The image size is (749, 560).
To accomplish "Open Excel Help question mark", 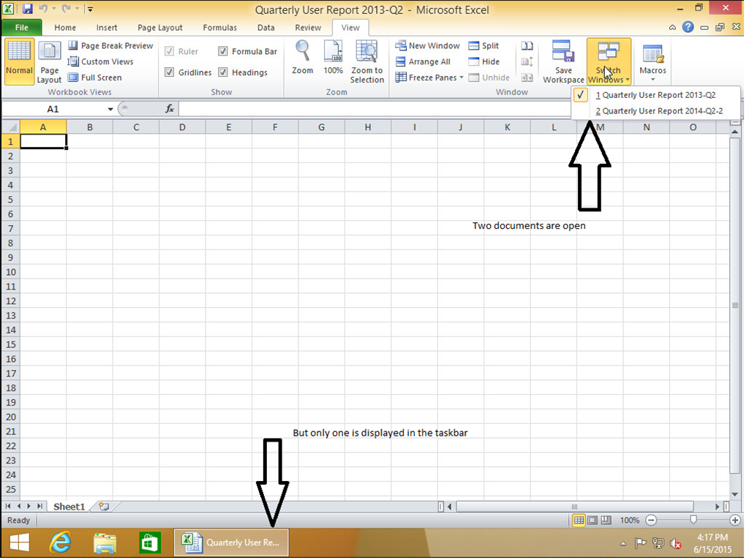I will coord(688,27).
